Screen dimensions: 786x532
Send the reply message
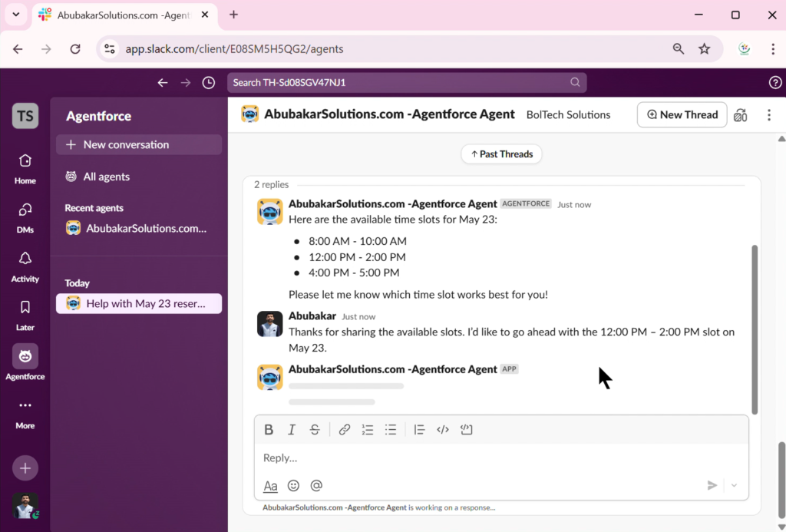coord(712,485)
